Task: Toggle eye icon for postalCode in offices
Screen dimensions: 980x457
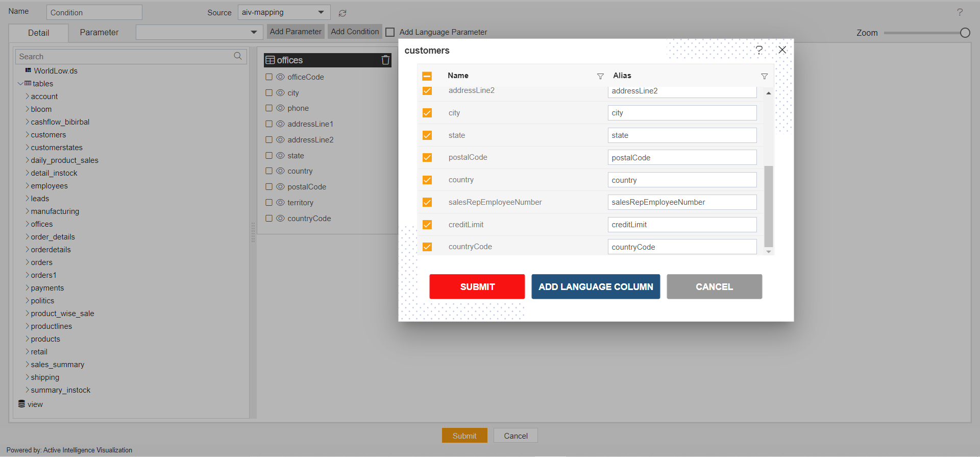Action: coord(280,187)
